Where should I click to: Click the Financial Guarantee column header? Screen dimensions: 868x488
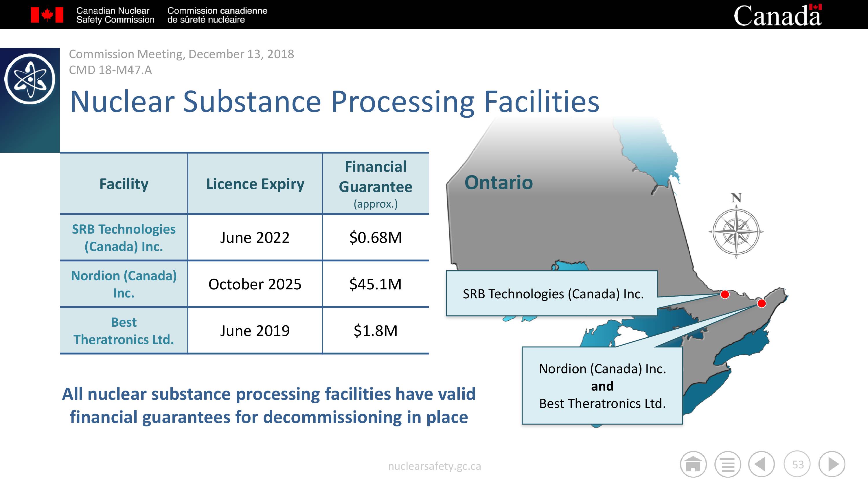tap(376, 184)
